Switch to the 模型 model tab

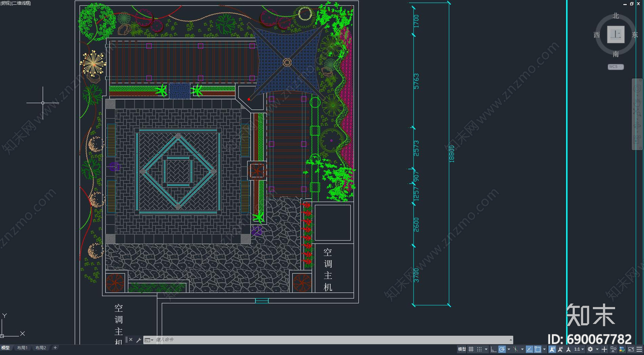click(6, 348)
